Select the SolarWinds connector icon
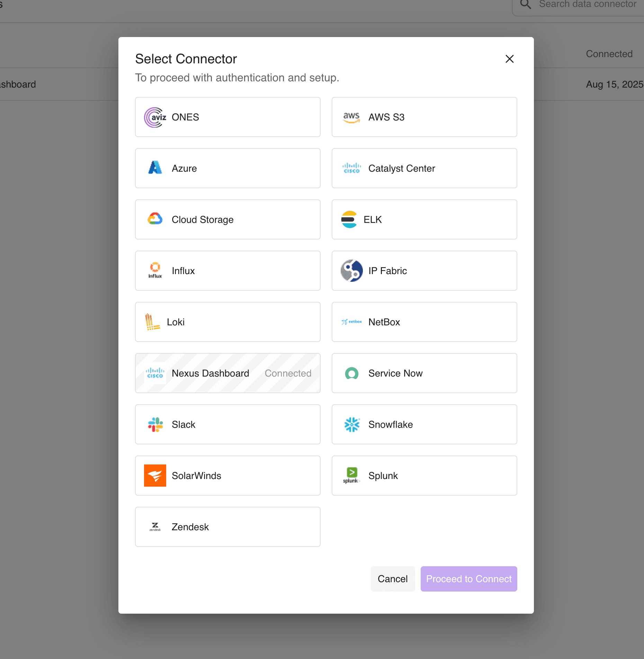Screen dimensions: 644x659 155,476
